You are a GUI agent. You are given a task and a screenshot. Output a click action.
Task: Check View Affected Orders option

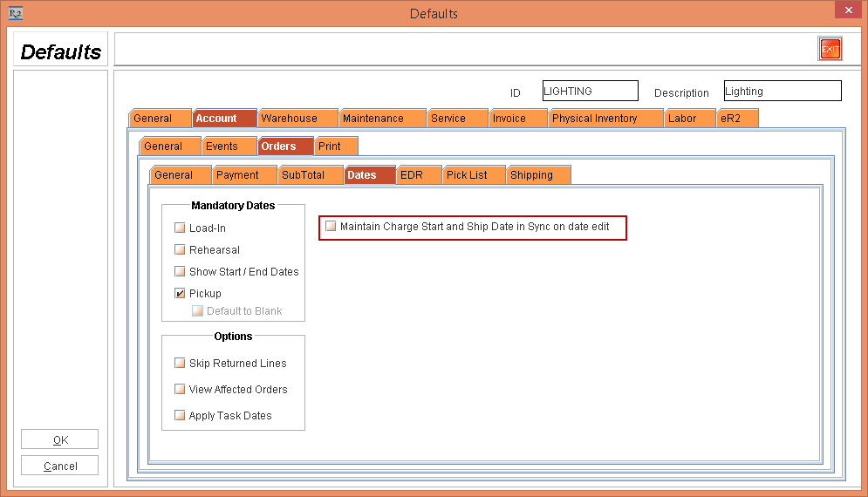pyautogui.click(x=181, y=390)
